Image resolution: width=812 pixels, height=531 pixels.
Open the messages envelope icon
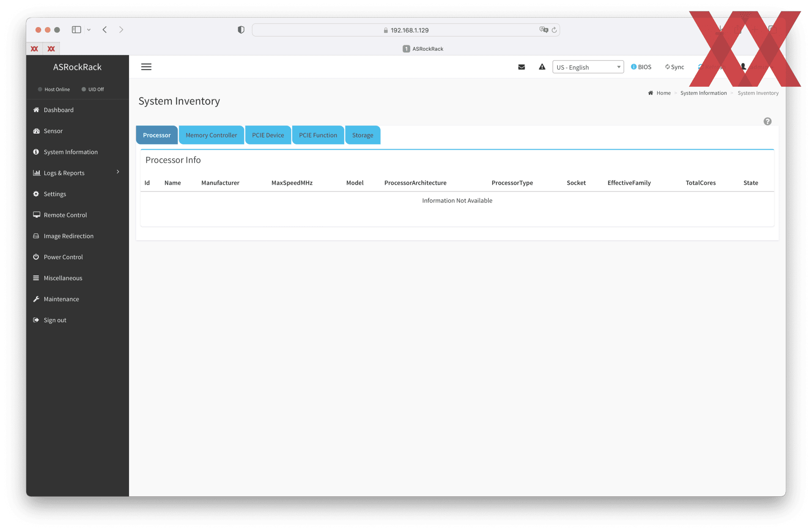coord(521,67)
